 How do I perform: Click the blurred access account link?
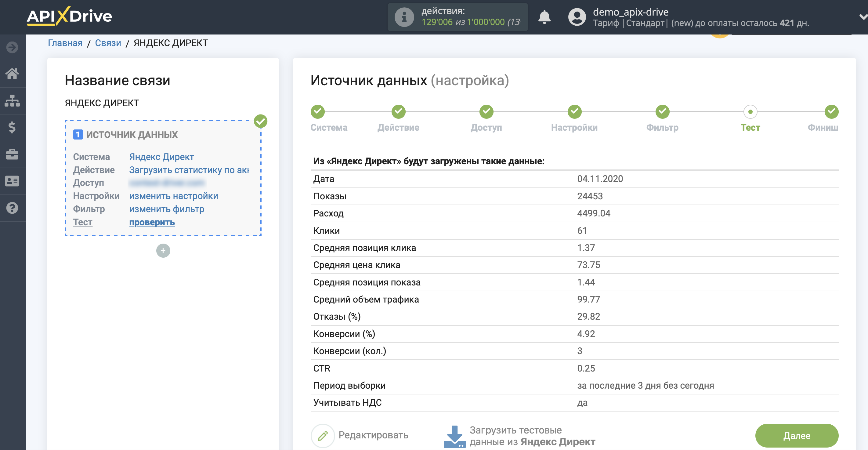pos(167,183)
